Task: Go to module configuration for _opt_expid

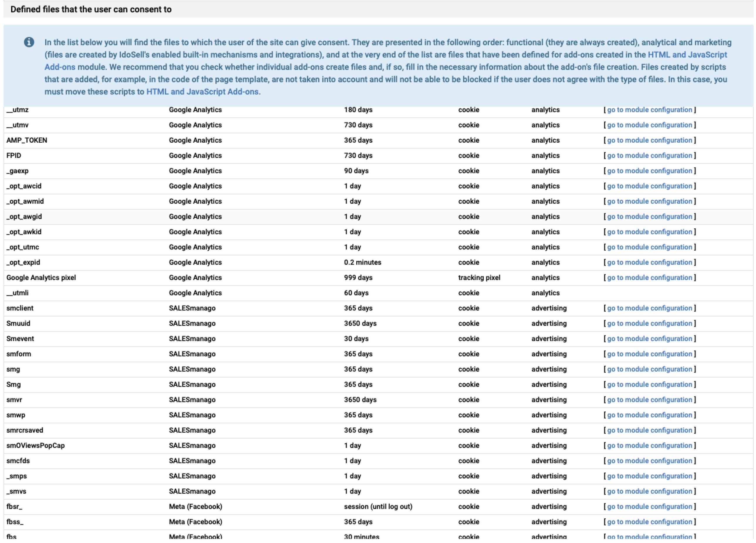Action: [x=649, y=262]
